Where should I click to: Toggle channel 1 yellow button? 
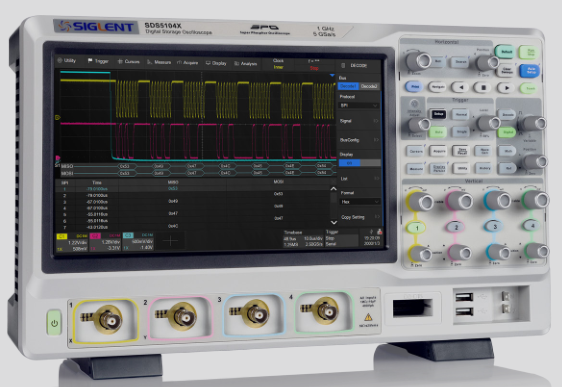click(x=416, y=228)
